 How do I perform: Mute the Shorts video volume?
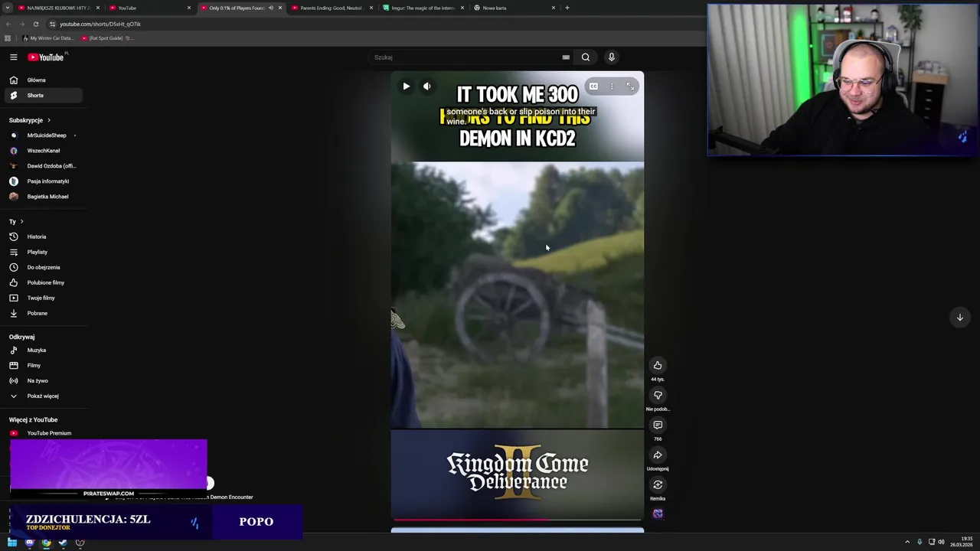(427, 86)
